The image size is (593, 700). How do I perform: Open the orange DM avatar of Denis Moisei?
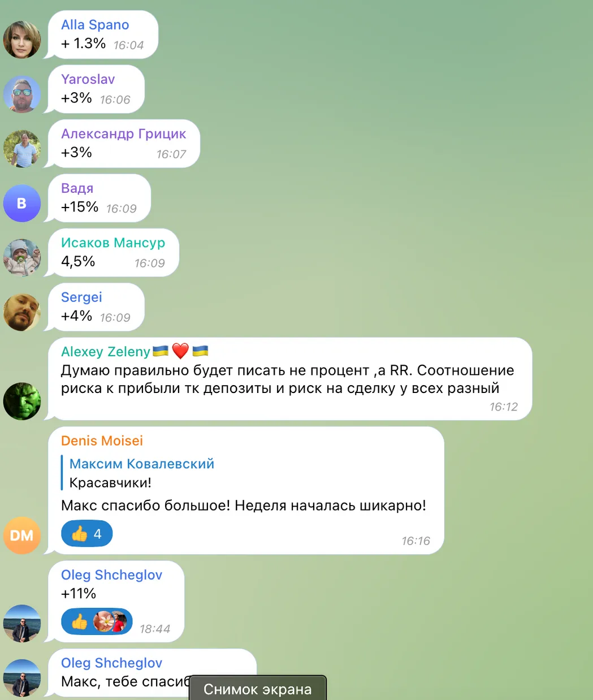pos(22,535)
